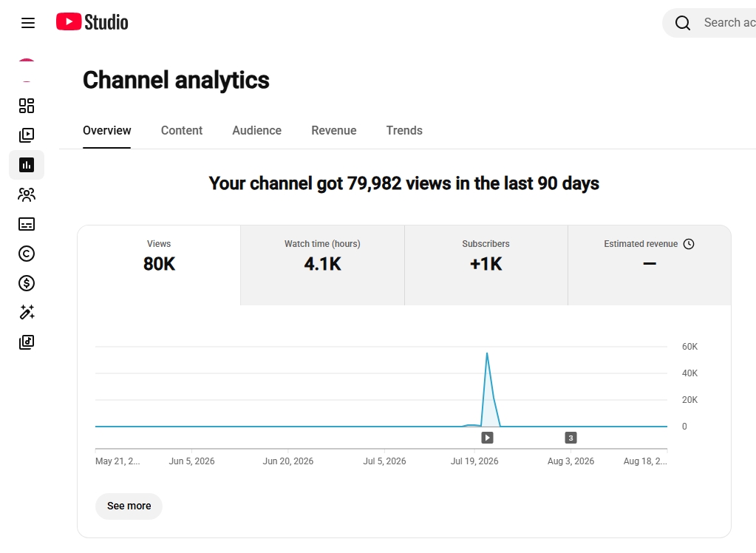Open the Audio library sidebar icon

pyautogui.click(x=27, y=342)
